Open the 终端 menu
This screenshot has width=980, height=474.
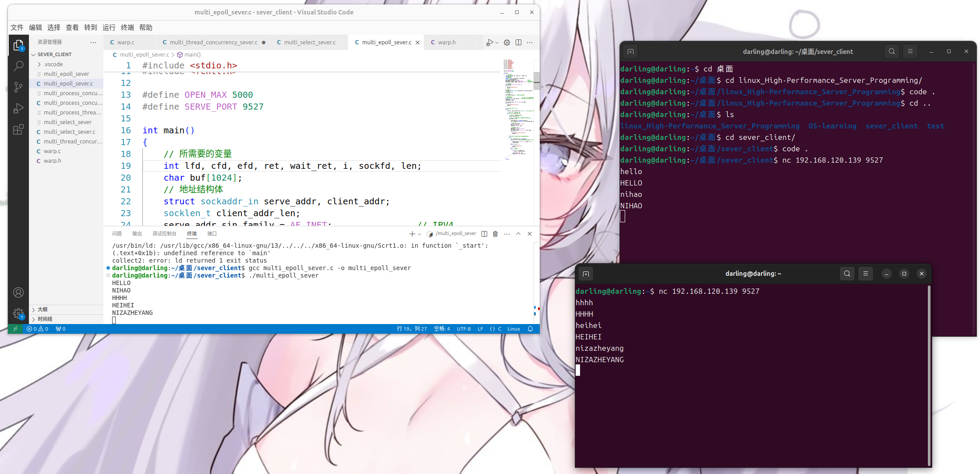tap(127, 28)
